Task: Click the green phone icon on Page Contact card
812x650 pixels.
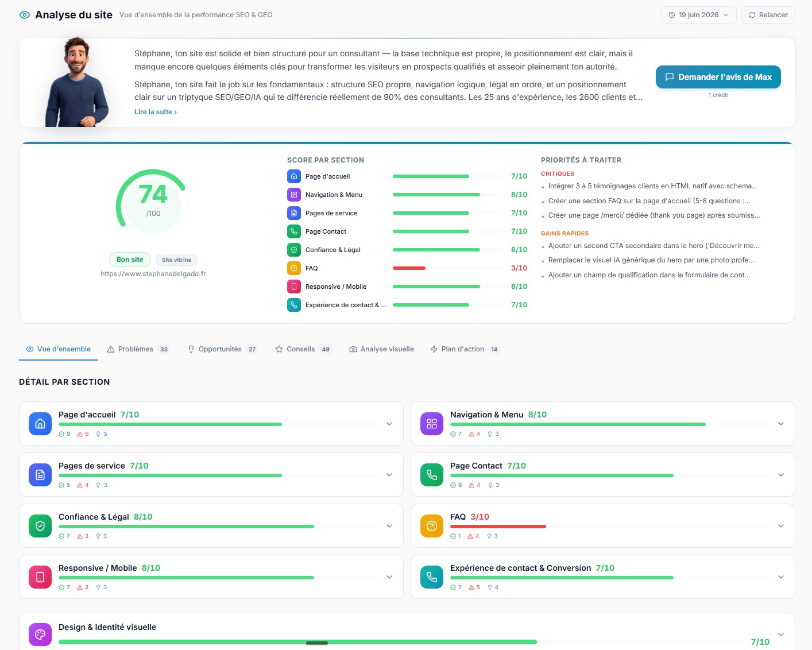Action: (x=432, y=475)
